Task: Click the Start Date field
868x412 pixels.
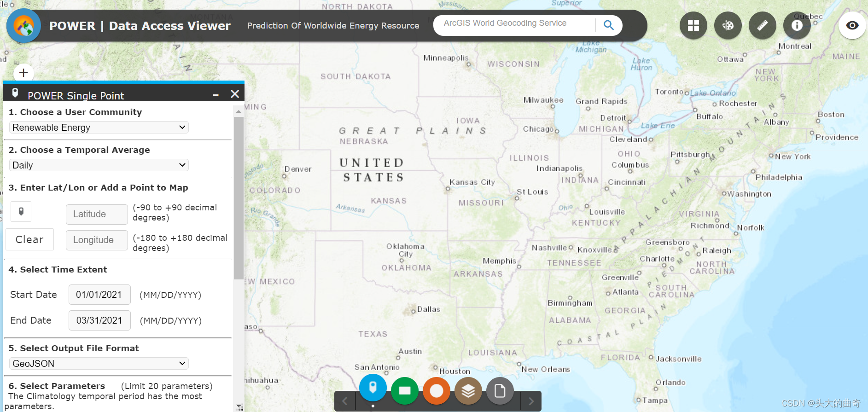Action: pyautogui.click(x=99, y=295)
